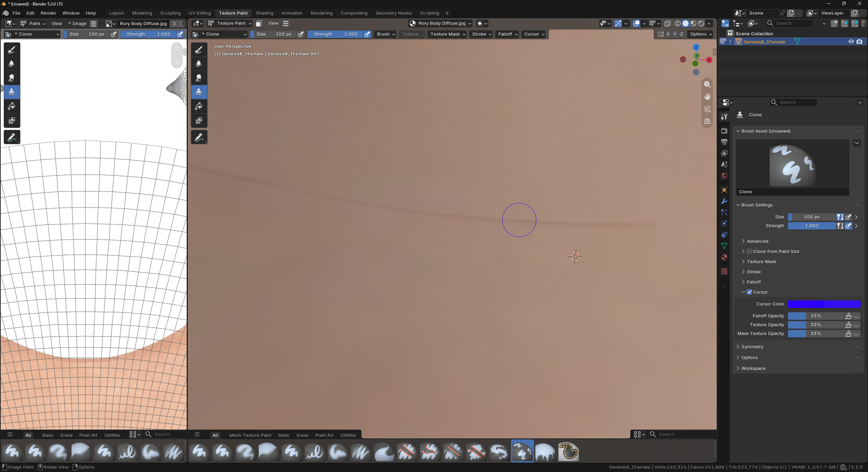Hide Genesis8_1Female in viewport via eye icon
The width and height of the screenshot is (868, 472).
[x=851, y=41]
